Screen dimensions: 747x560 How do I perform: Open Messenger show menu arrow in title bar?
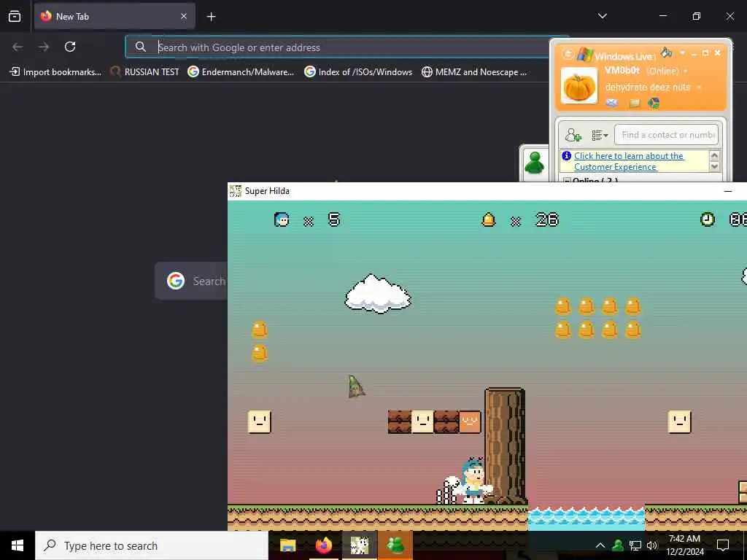tap(682, 52)
